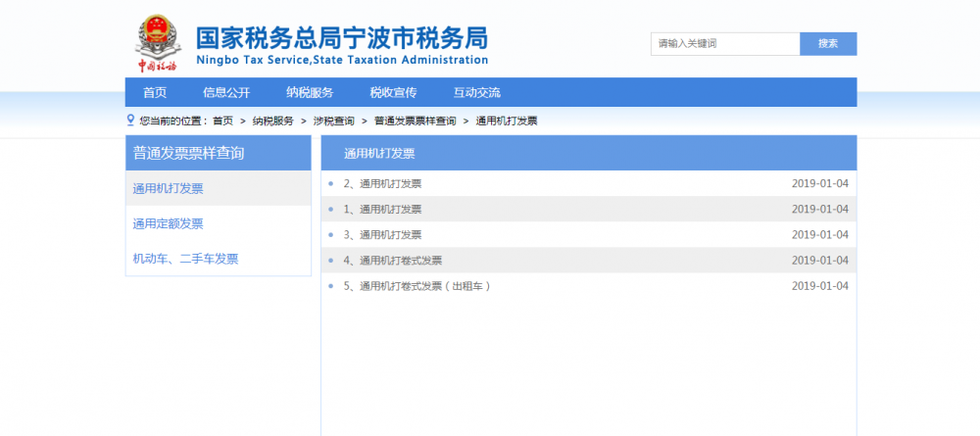Select 机动车、二手车发票 in left sidebar

pos(186,259)
